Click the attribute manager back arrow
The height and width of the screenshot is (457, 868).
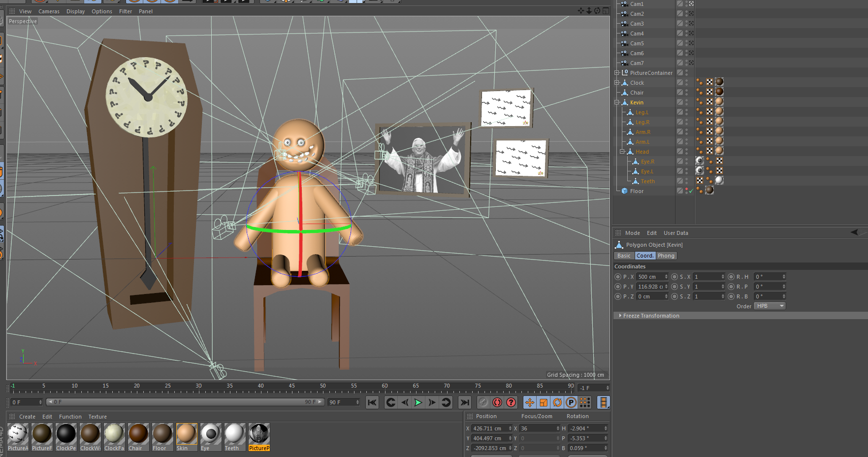[x=854, y=232]
